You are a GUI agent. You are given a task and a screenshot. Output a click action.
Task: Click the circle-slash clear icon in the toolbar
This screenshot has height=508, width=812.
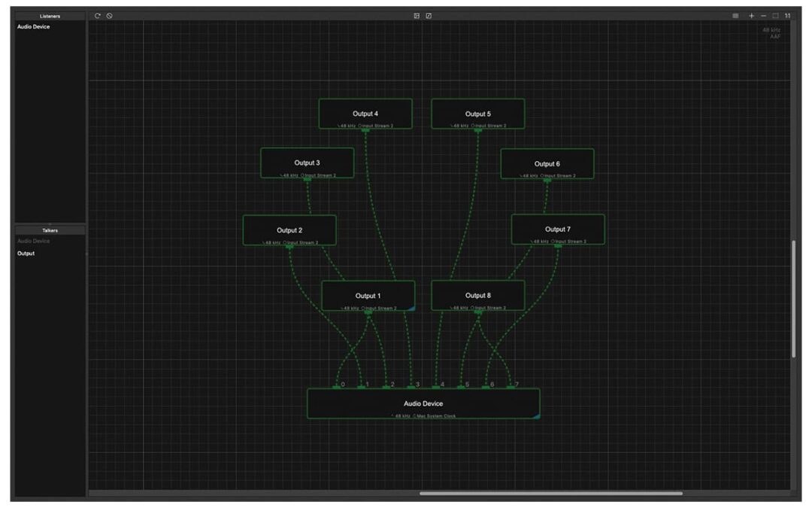pyautogui.click(x=109, y=16)
